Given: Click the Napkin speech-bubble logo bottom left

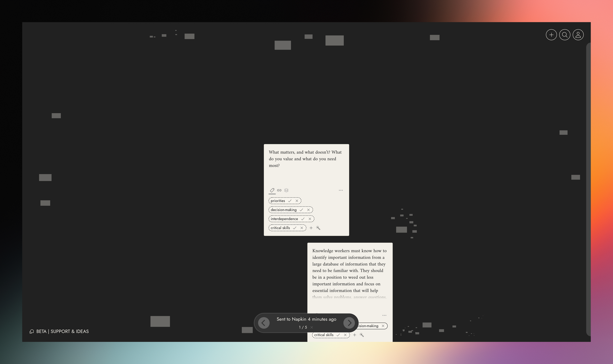Looking at the screenshot, I should coord(32,331).
